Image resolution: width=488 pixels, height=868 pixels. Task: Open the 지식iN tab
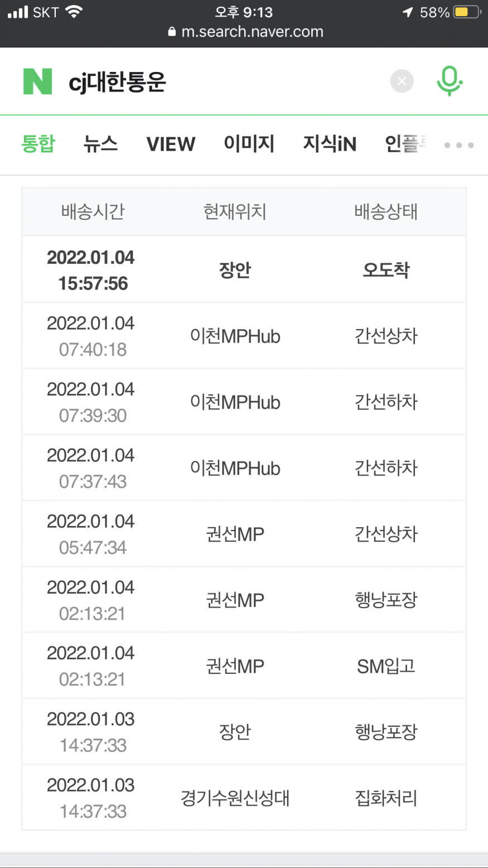pyautogui.click(x=329, y=144)
